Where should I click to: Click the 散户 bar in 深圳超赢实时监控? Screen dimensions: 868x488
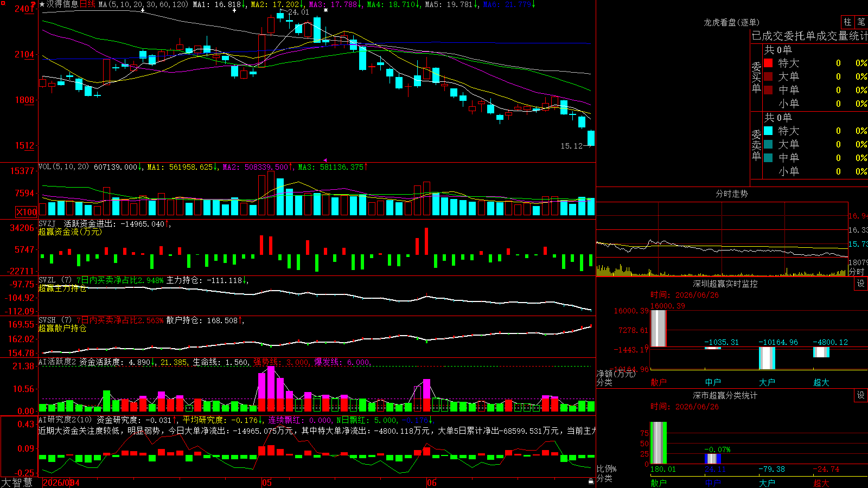tap(658, 329)
